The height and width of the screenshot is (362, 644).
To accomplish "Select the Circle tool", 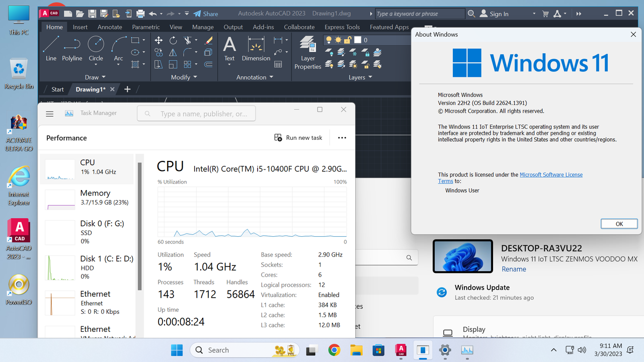I will (96, 49).
